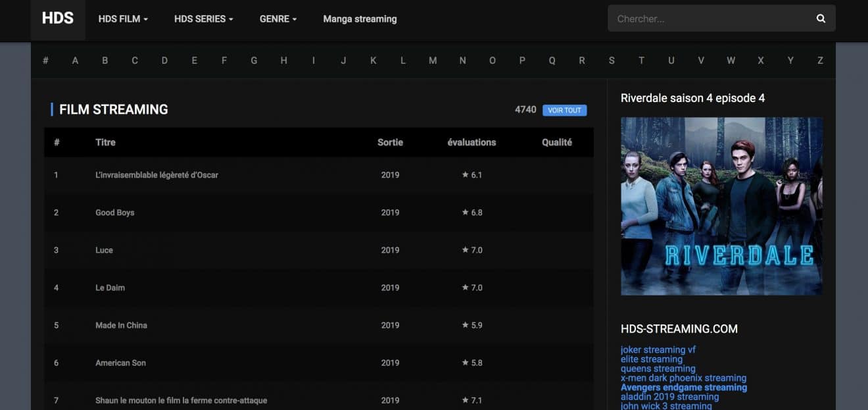868x410 pixels.
Task: Choose the # symbol alphabet filter
Action: click(45, 61)
